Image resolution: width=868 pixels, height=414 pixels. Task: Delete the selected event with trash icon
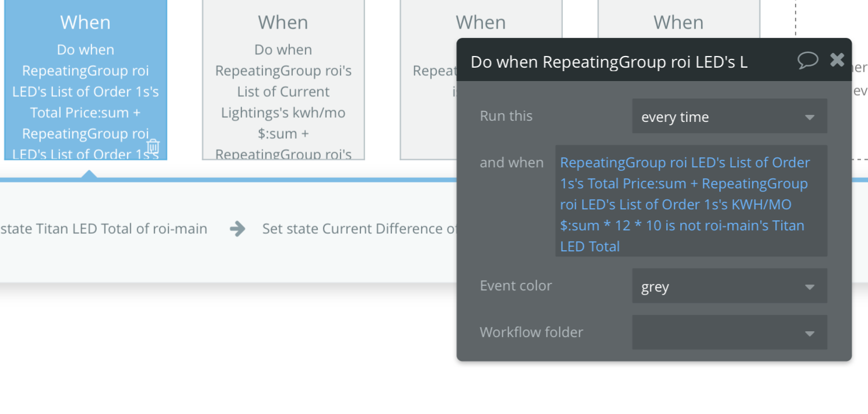coord(153,146)
